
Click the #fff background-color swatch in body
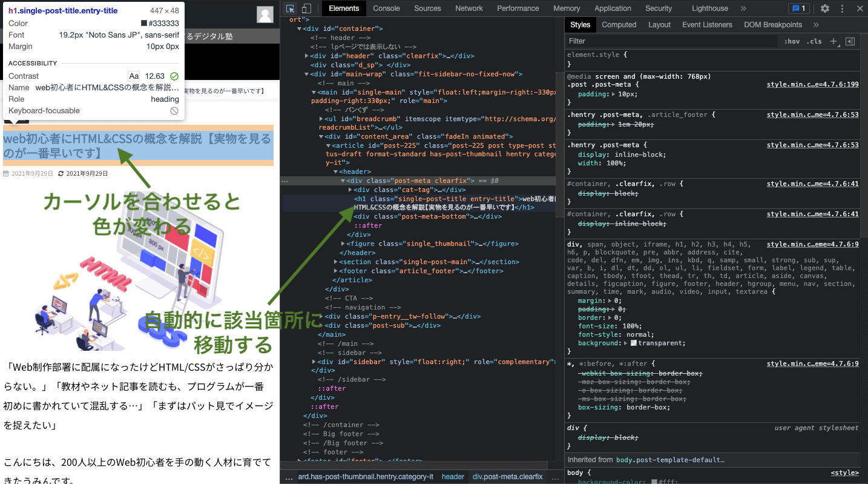coord(654,482)
